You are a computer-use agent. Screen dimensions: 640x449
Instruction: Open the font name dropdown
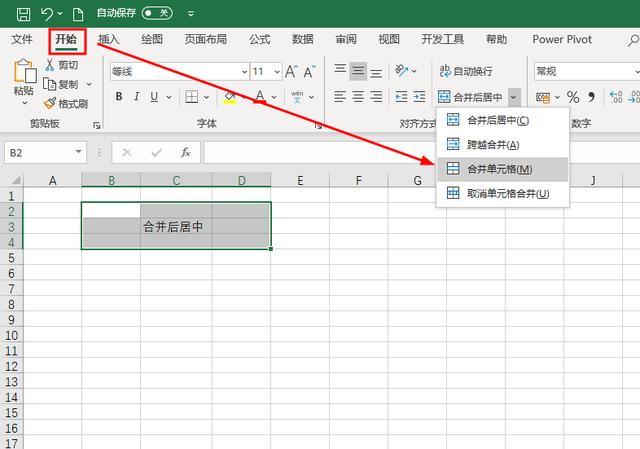[244, 72]
